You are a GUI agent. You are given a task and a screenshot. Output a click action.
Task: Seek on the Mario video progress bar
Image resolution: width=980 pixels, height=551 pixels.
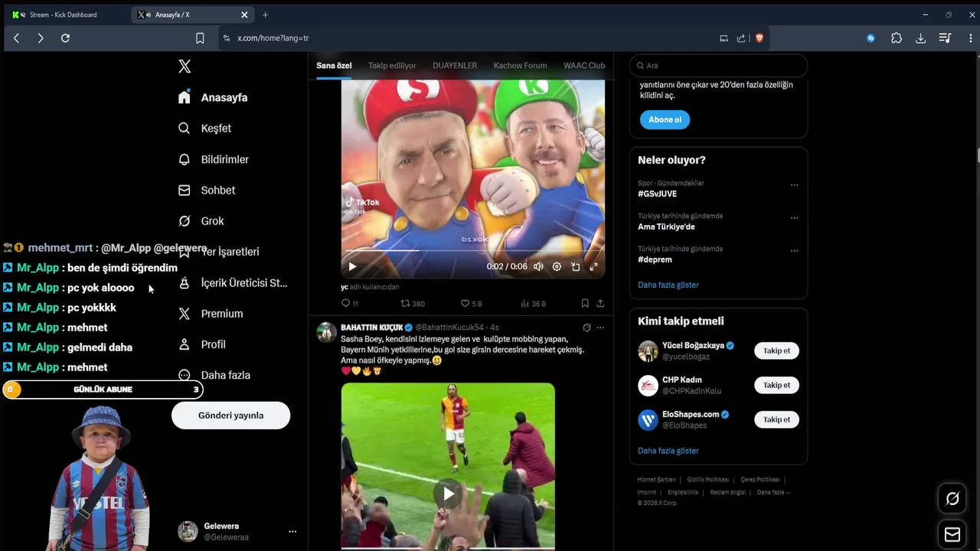click(472, 251)
